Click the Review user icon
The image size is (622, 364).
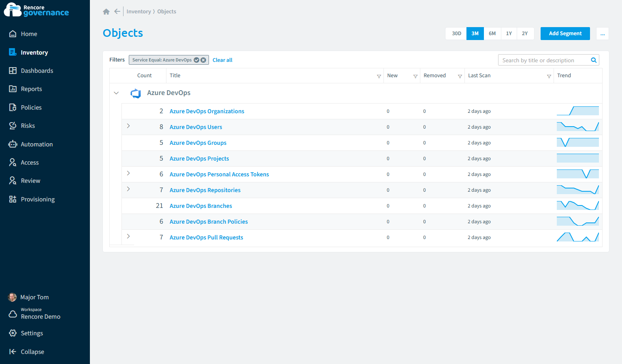pyautogui.click(x=13, y=181)
